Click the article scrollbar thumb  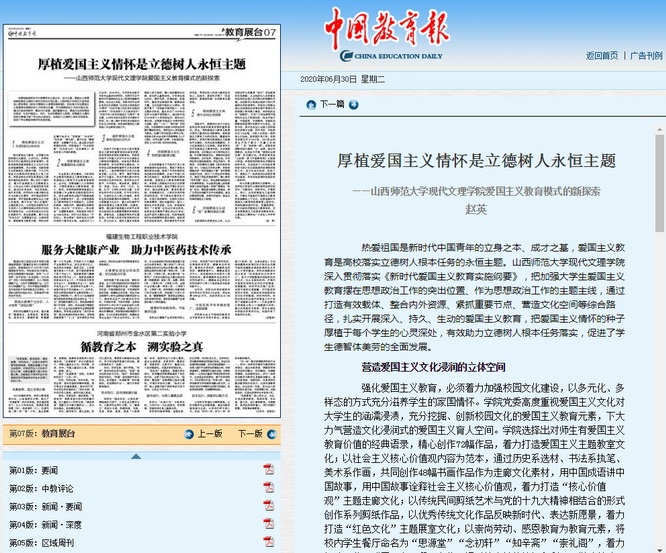click(659, 183)
